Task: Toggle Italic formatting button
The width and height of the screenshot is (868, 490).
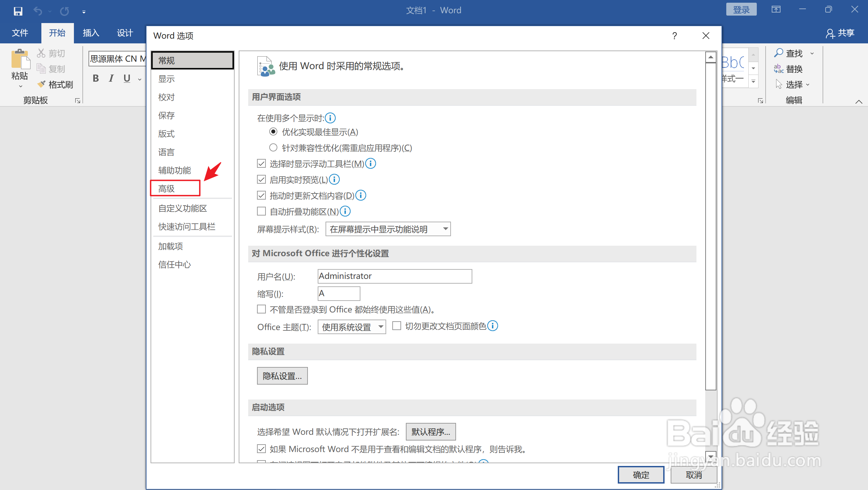Action: tap(111, 78)
